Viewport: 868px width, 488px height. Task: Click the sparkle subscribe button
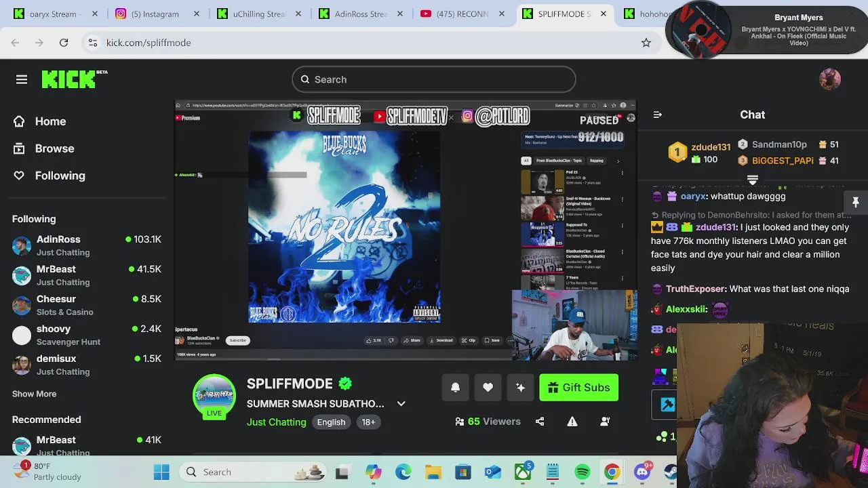[x=521, y=388]
